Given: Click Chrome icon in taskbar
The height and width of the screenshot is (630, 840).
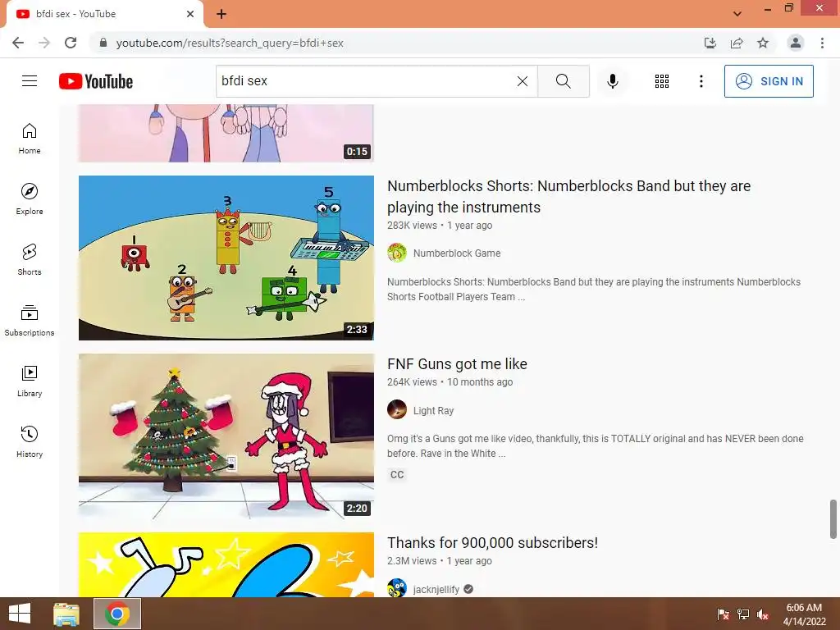Looking at the screenshot, I should point(117,614).
